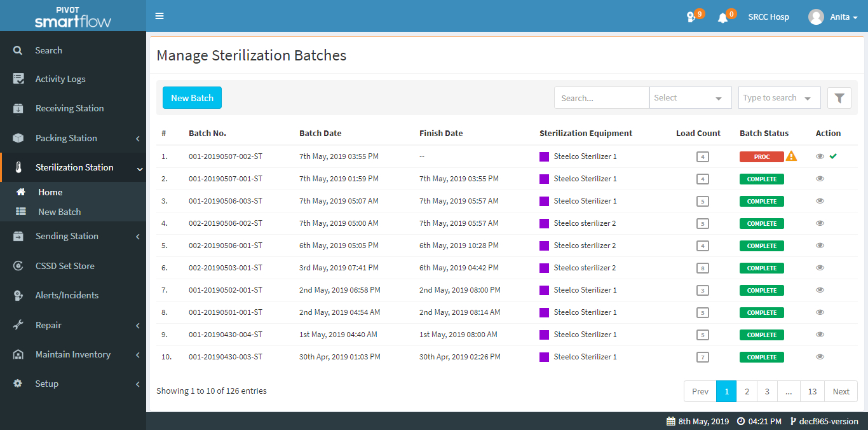Image resolution: width=868 pixels, height=430 pixels.
Task: Expand the Packing Station chevron
Action: pyautogui.click(x=138, y=138)
